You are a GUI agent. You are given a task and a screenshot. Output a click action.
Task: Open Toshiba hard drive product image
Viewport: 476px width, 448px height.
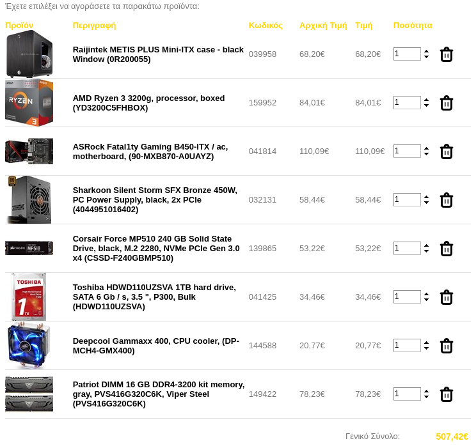tap(29, 297)
